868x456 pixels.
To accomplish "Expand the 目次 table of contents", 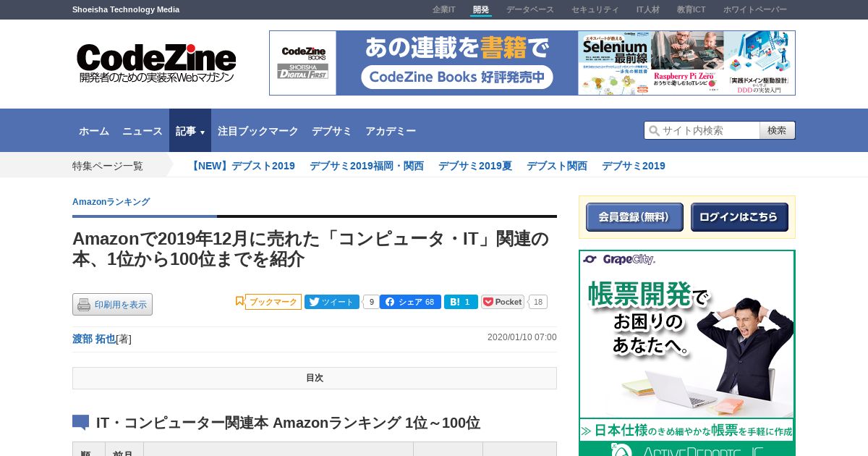I will tap(315, 378).
